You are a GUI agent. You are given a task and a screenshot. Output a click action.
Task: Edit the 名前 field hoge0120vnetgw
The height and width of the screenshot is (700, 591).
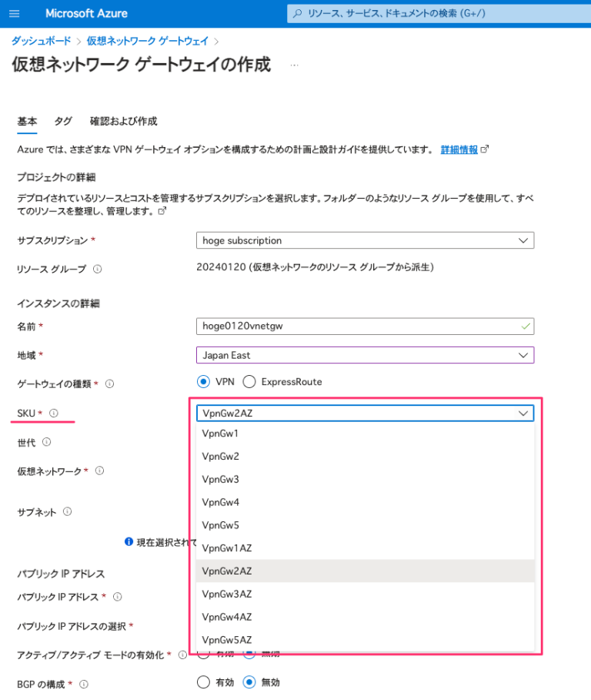point(365,327)
